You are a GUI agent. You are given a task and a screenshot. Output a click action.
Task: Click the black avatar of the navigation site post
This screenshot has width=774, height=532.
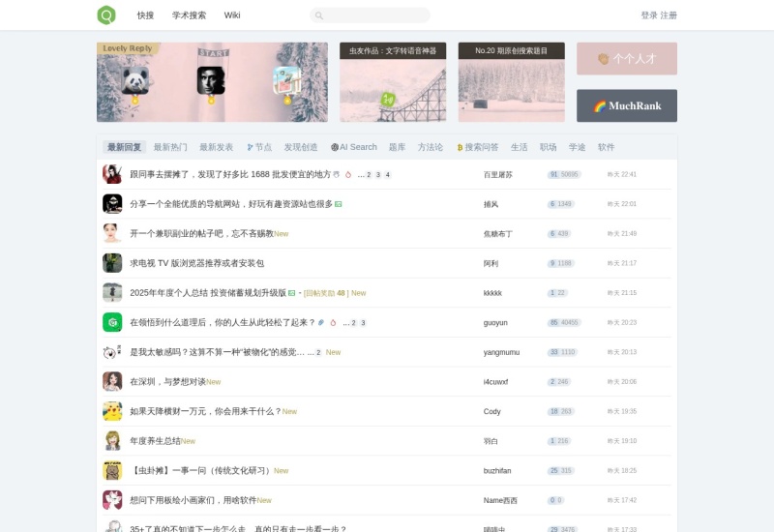[112, 204]
